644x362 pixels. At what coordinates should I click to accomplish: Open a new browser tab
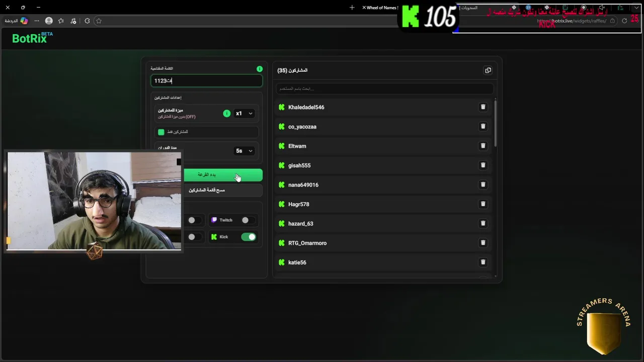coord(352,8)
